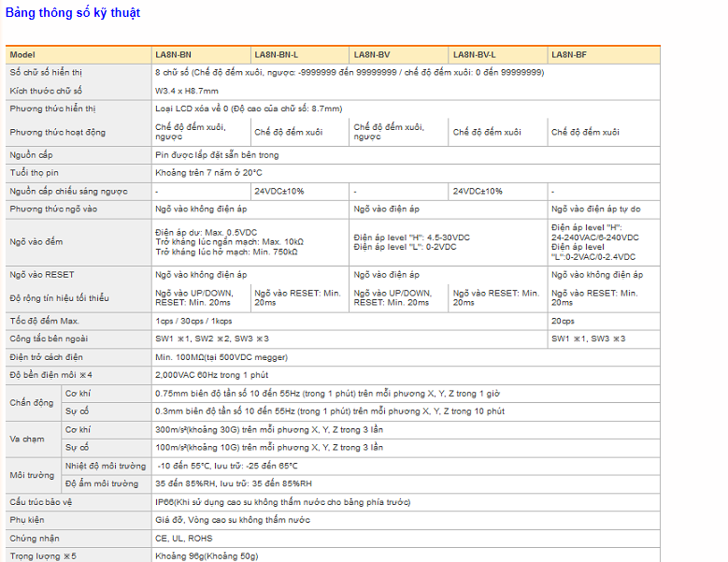The height and width of the screenshot is (562, 728).
Task: Select the "Va chạm" row label
Action: (x=26, y=438)
